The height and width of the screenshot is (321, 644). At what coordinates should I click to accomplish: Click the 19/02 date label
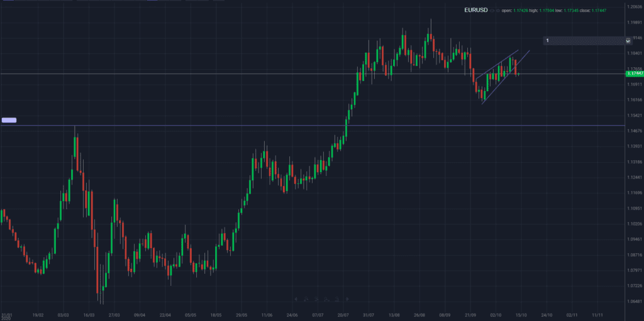[38, 315]
